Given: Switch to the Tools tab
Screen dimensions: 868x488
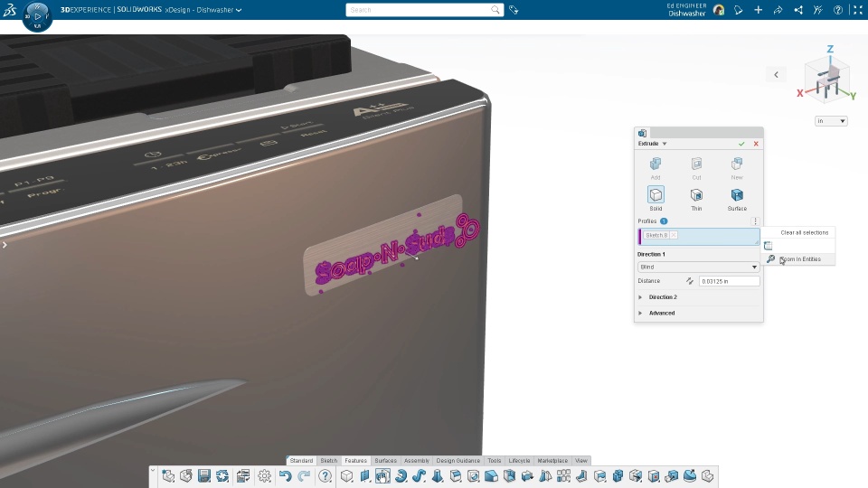Looking at the screenshot, I should 495,460.
